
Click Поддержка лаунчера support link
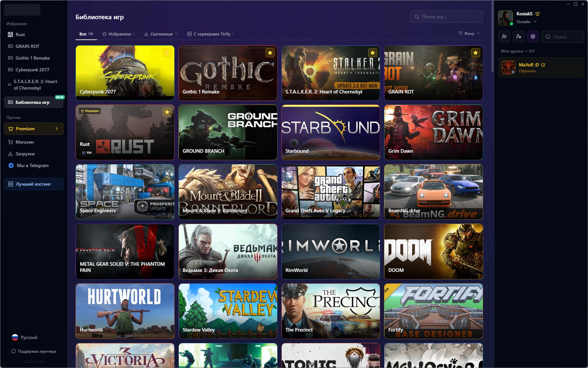click(x=34, y=351)
